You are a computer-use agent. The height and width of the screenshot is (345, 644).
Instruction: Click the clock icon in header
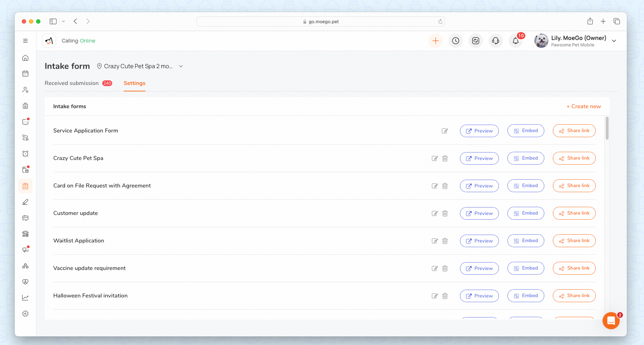point(455,41)
